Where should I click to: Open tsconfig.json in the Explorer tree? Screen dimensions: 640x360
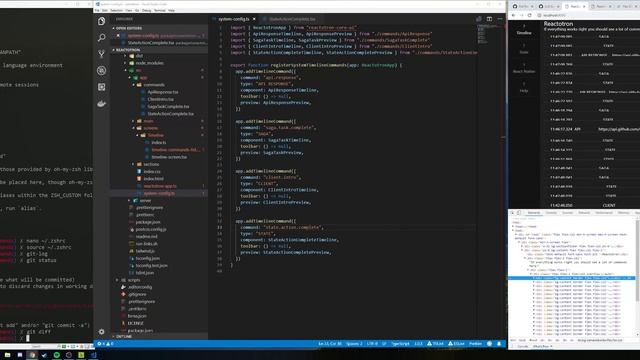(147, 258)
